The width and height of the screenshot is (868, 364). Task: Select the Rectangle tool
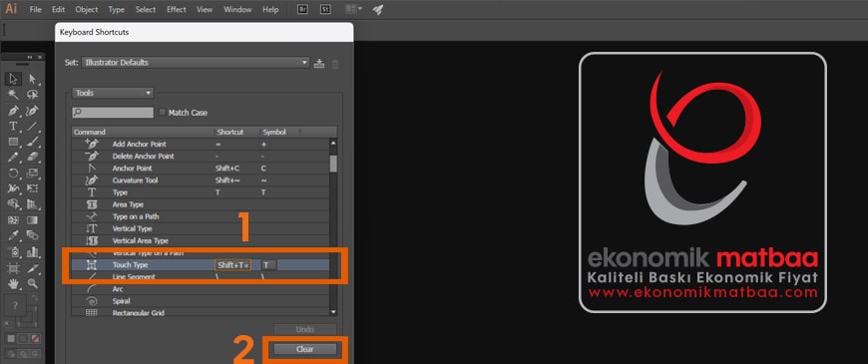(x=13, y=142)
